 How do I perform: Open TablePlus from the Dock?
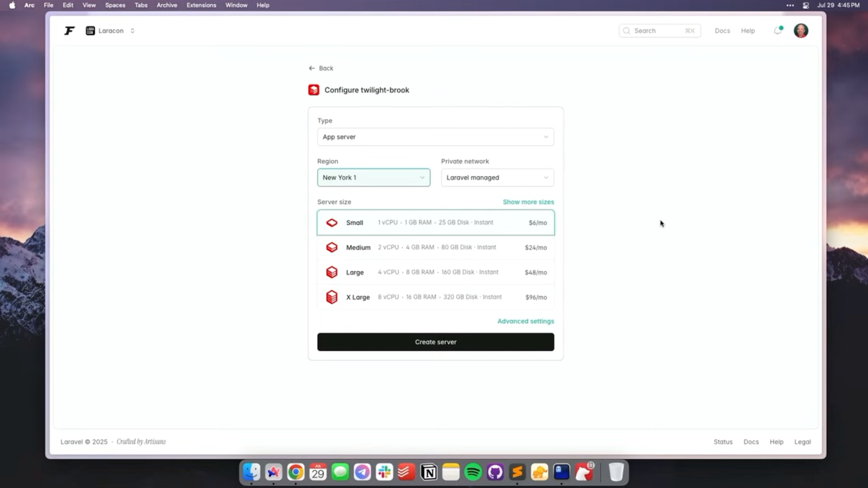[539, 473]
